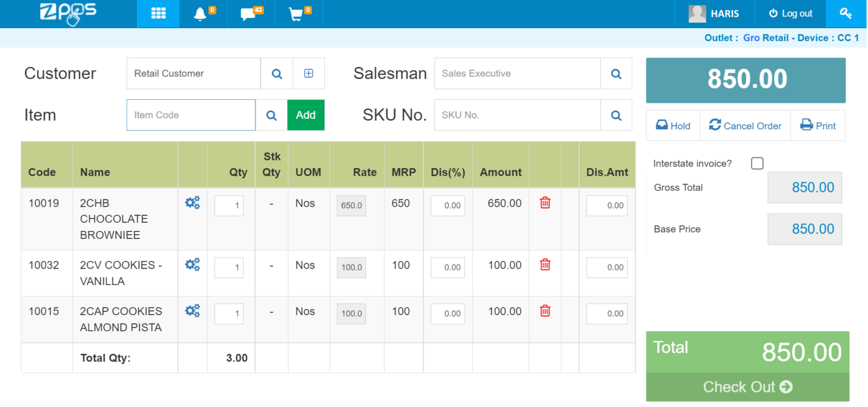
Task: Hold the current order
Action: pos(672,125)
